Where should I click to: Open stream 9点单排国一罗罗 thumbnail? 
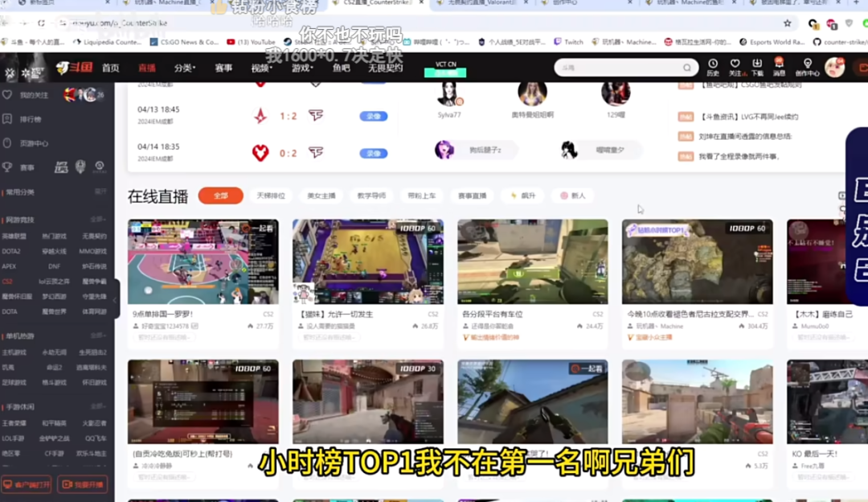pos(203,261)
